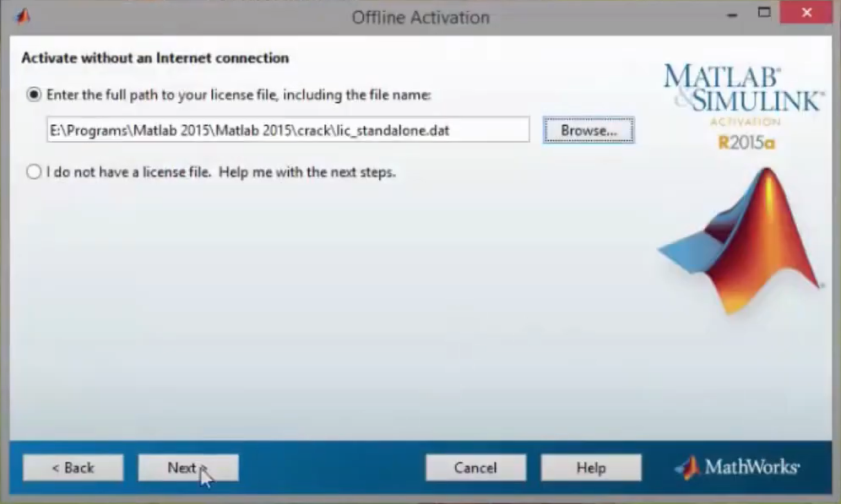This screenshot has width=841, height=504.
Task: Close the Offline Activation dialog
Action: [808, 14]
